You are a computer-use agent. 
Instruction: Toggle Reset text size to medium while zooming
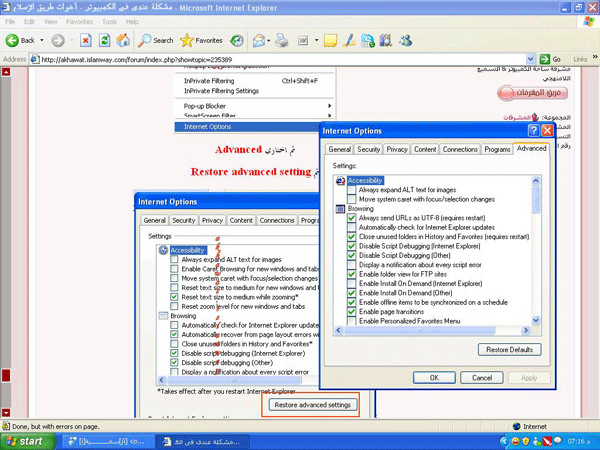tap(174, 297)
